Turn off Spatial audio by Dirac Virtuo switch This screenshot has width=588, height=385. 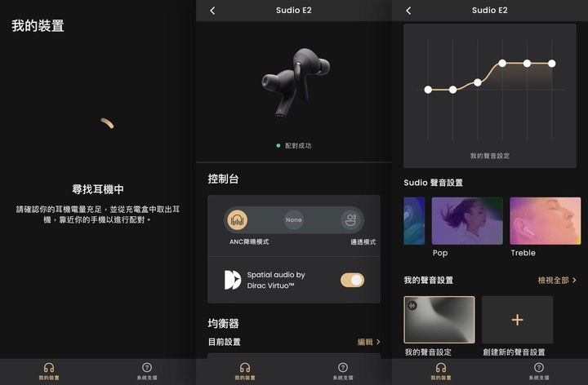352,280
